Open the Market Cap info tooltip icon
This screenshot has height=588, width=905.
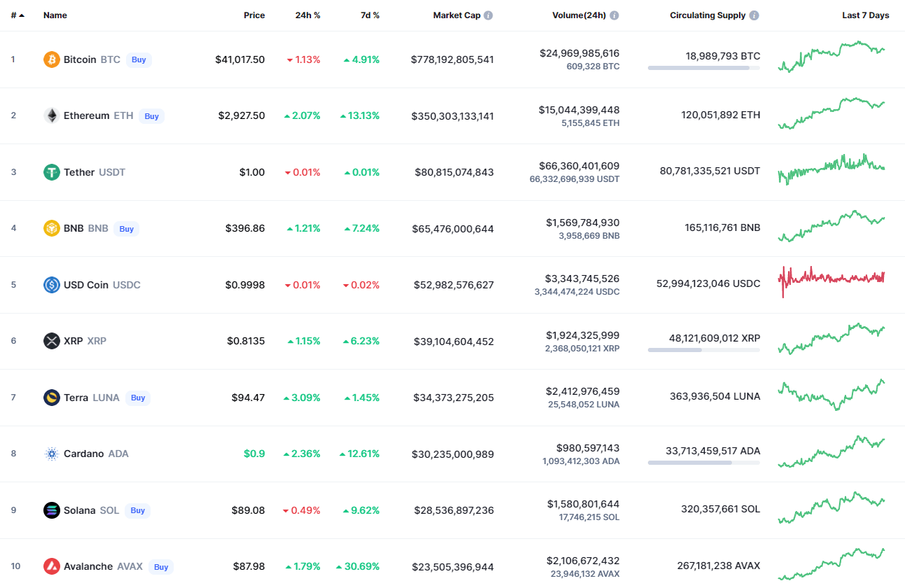point(488,15)
